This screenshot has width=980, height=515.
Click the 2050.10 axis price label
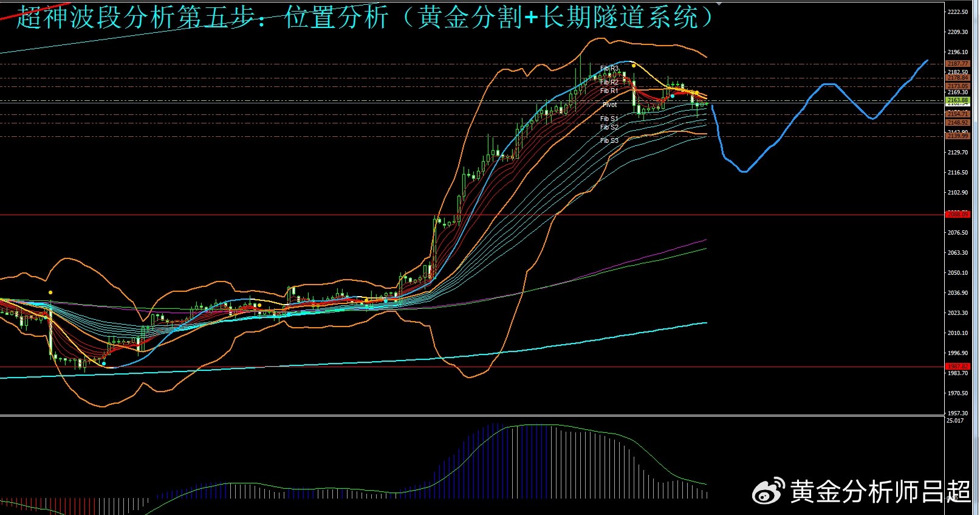[958, 273]
